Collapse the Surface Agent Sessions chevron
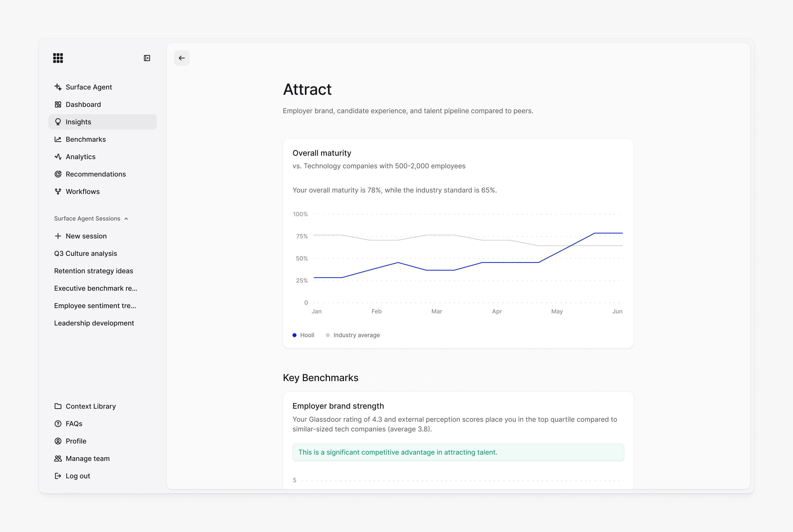793x532 pixels. point(126,219)
